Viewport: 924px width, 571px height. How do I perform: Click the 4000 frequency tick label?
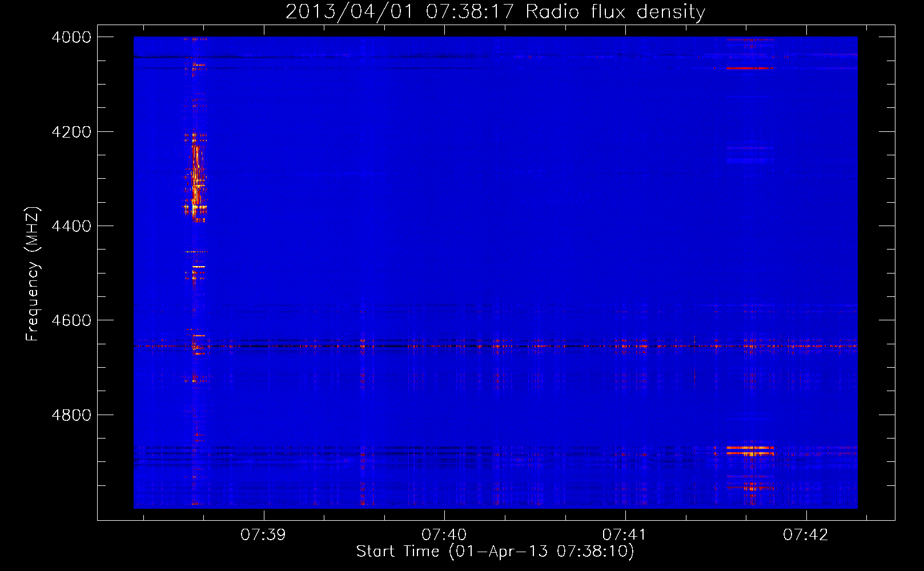point(71,37)
